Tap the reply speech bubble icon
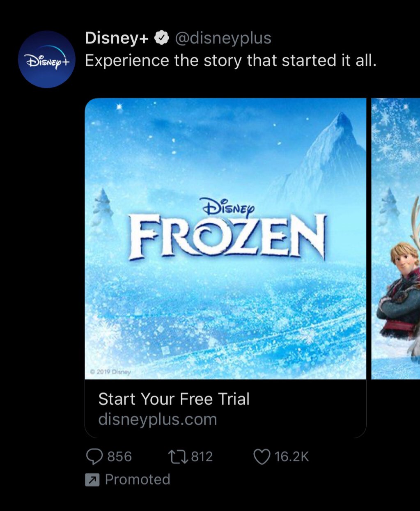Image resolution: width=420 pixels, height=511 pixels. [x=94, y=456]
